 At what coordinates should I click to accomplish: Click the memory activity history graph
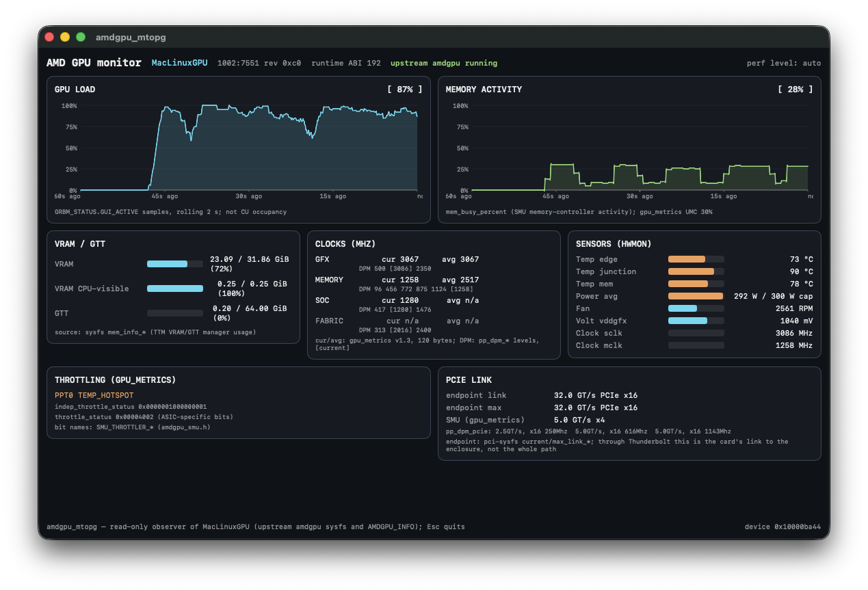pyautogui.click(x=640, y=148)
